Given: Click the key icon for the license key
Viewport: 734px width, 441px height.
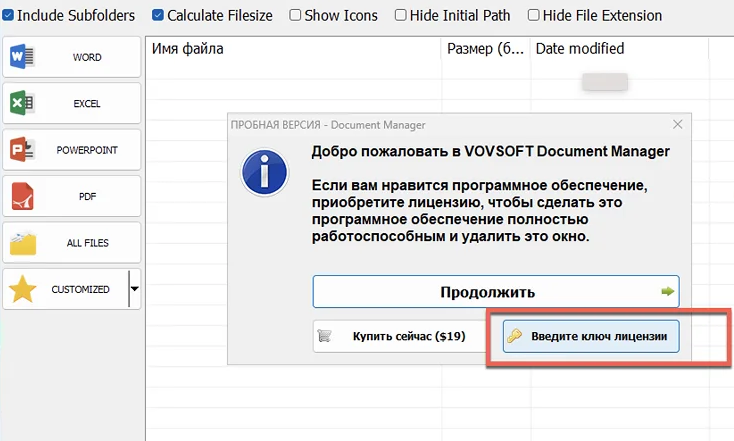Looking at the screenshot, I should (x=514, y=336).
